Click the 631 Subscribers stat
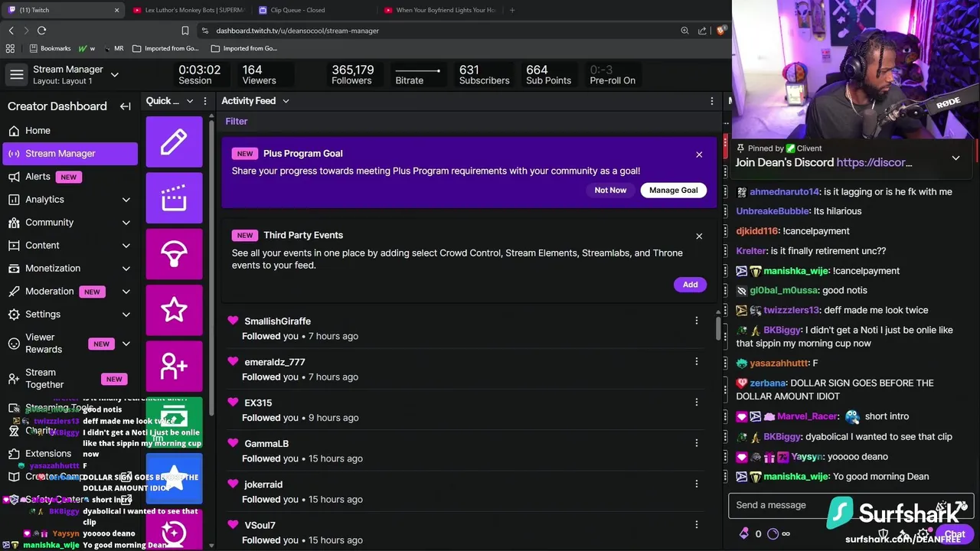This screenshot has width=980, height=551. click(484, 75)
